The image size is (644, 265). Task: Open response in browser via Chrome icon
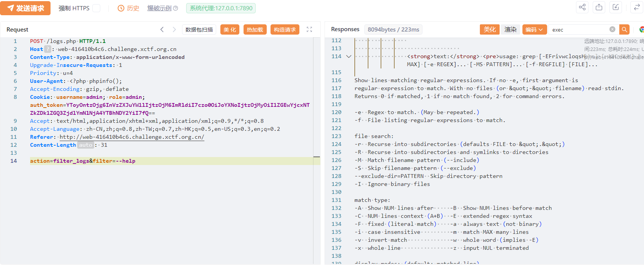tap(641, 30)
